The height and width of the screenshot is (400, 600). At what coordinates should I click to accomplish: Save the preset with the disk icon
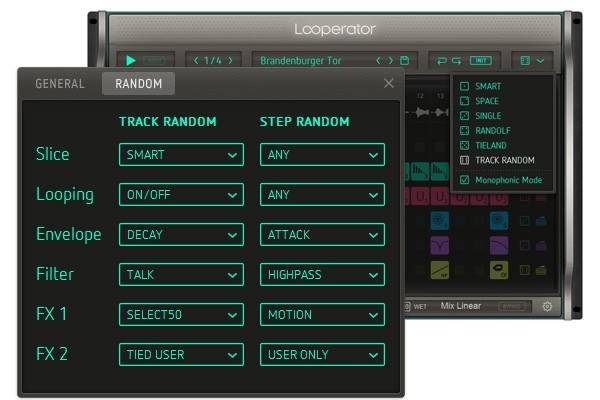pyautogui.click(x=404, y=60)
